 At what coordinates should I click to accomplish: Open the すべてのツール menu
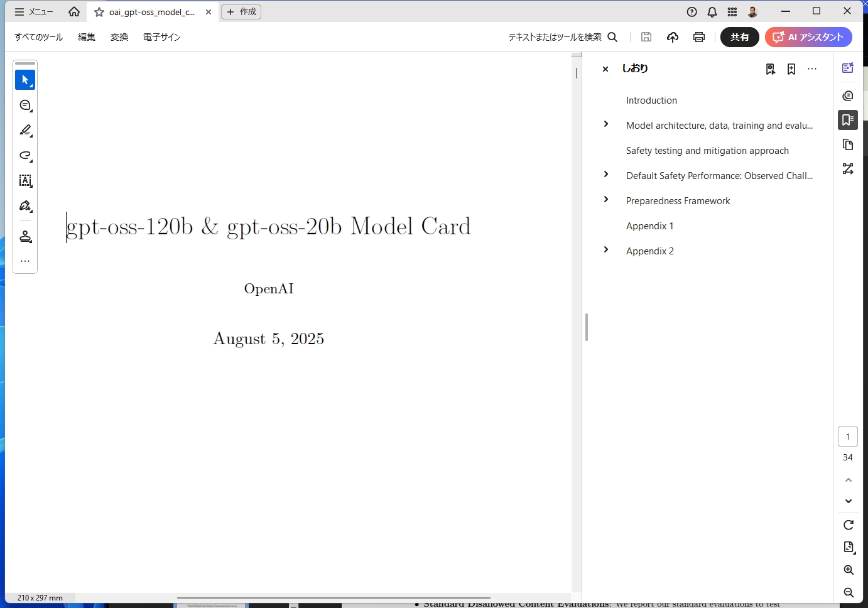39,37
